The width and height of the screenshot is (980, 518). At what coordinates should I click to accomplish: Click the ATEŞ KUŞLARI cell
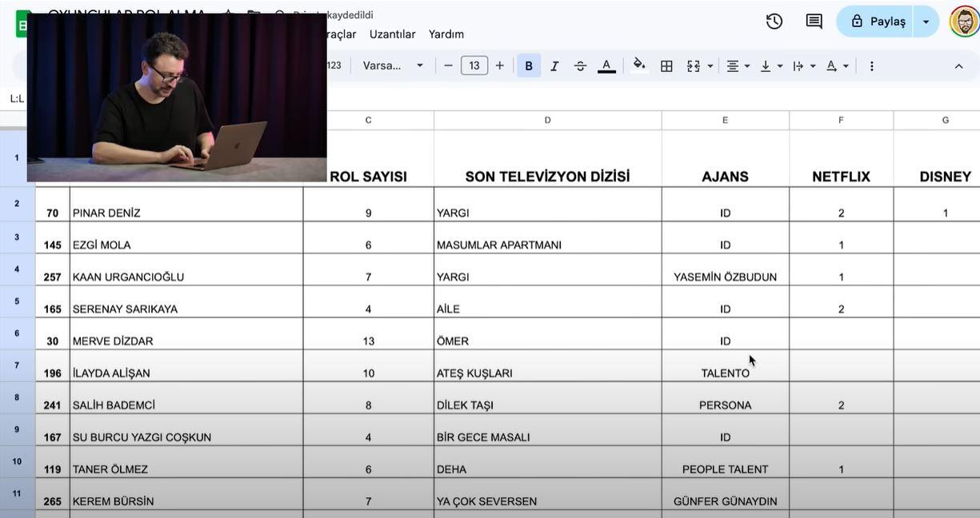coord(548,365)
